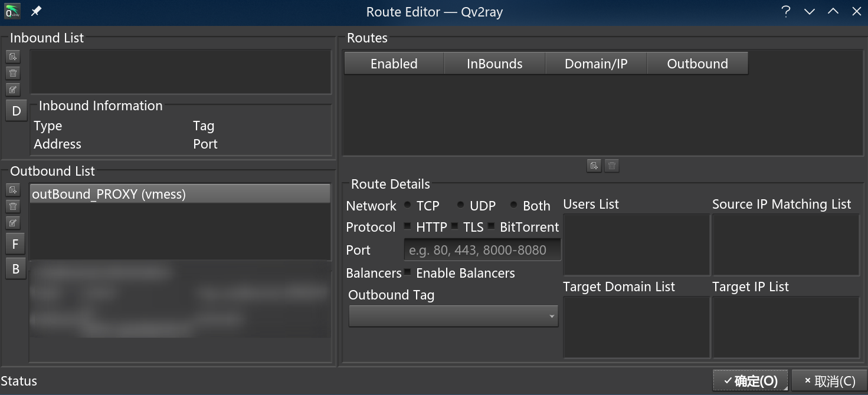Screen dimensions: 868x395
Task: Enable Balancers for this route
Action: pyautogui.click(x=407, y=273)
